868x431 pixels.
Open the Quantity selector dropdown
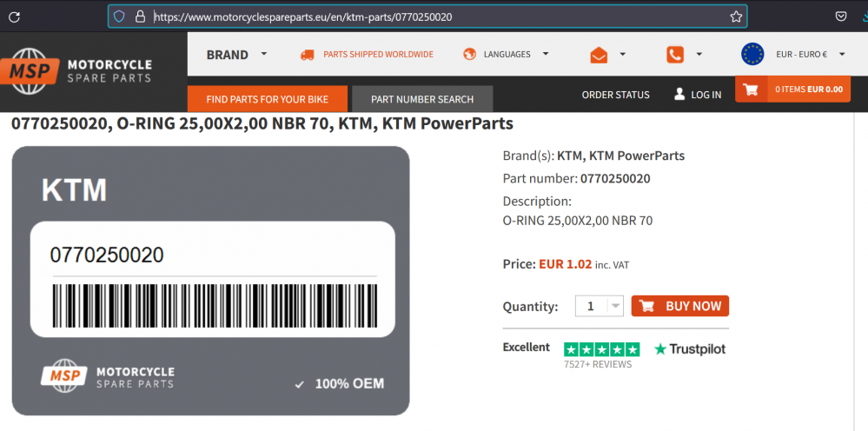[x=599, y=306]
